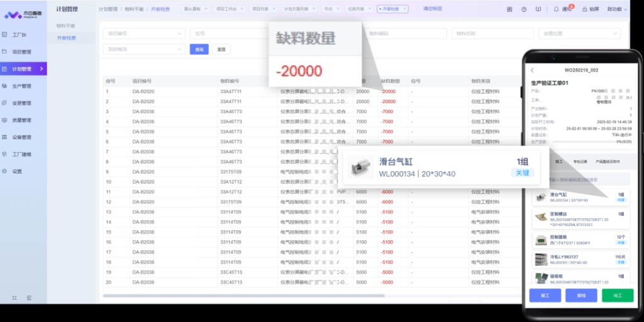Image resolution: width=644 pixels, height=322 pixels.
Task: Close the 项目工作台 tab
Action: (241, 9)
